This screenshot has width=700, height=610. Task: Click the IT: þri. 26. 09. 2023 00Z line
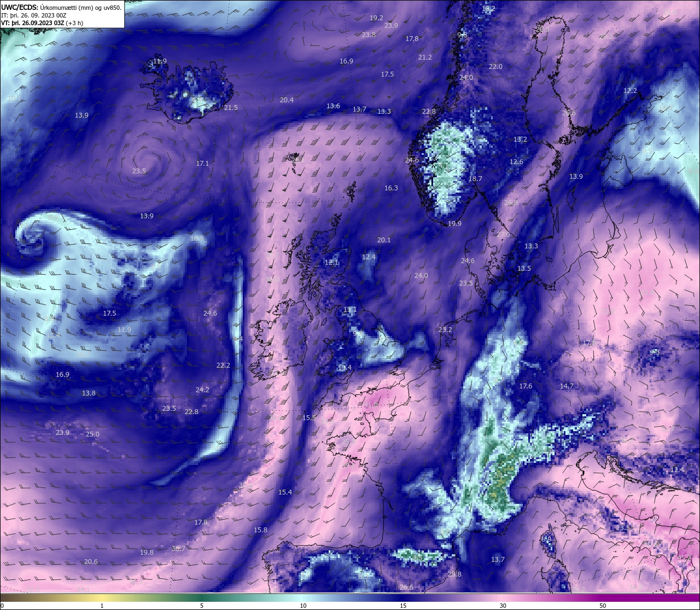[34, 15]
